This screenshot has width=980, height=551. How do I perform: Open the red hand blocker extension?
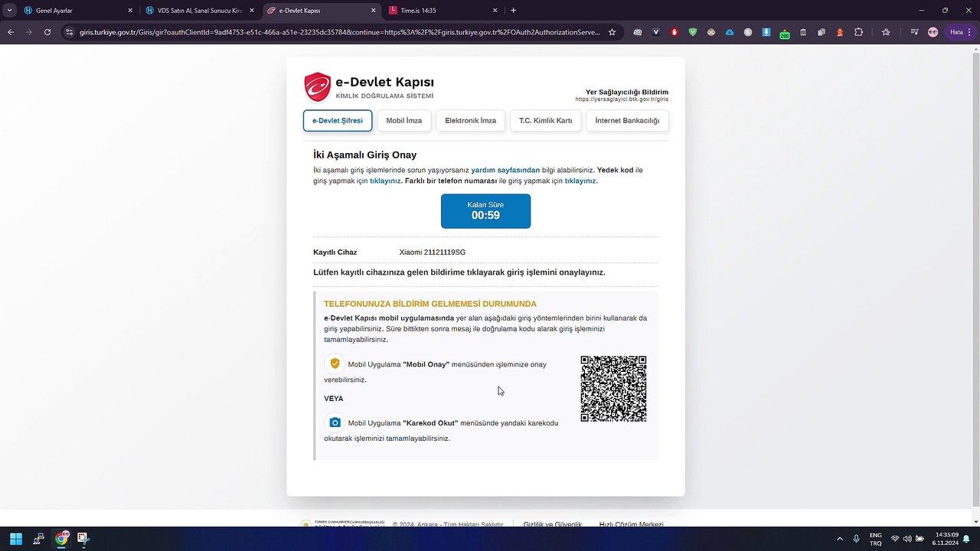(x=675, y=32)
